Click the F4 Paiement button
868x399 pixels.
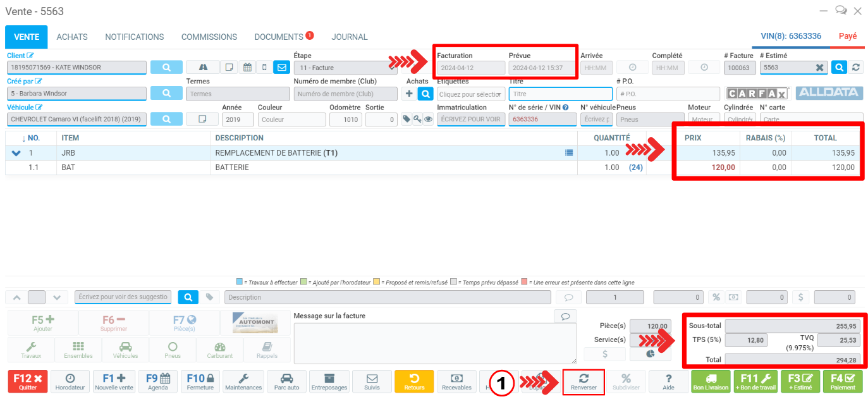tap(843, 381)
